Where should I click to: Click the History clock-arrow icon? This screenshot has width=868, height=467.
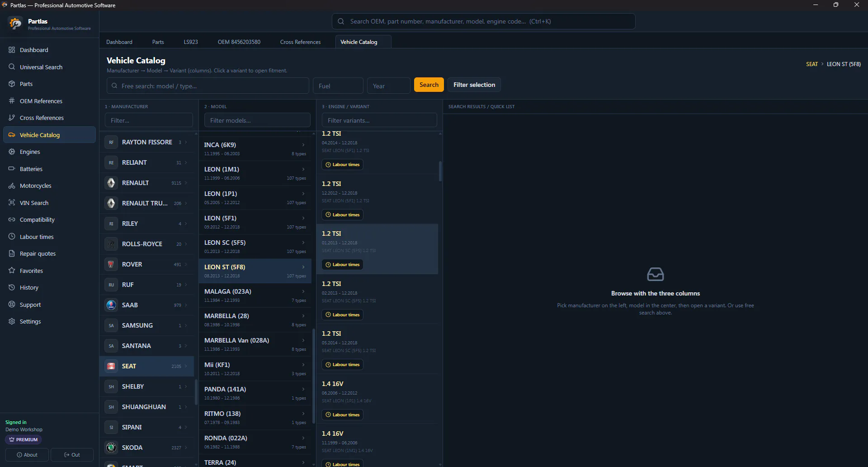point(12,287)
